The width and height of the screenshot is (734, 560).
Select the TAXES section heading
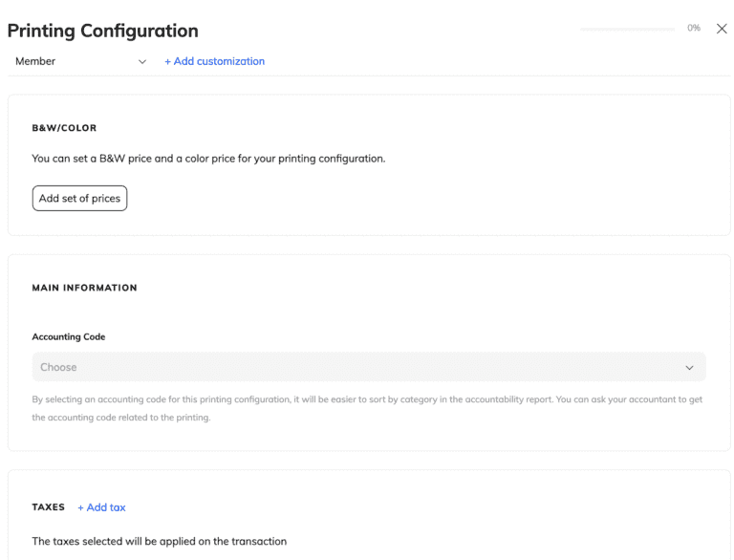coord(49,507)
